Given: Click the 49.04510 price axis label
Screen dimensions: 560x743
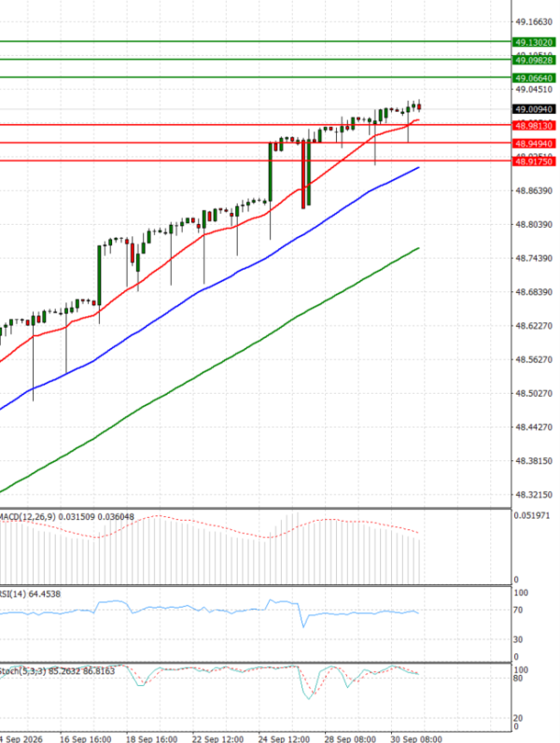Looking at the screenshot, I should 534,90.
